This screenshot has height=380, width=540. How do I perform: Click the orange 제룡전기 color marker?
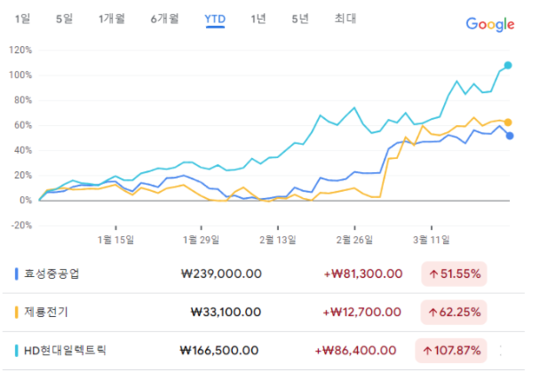[x=16, y=312]
